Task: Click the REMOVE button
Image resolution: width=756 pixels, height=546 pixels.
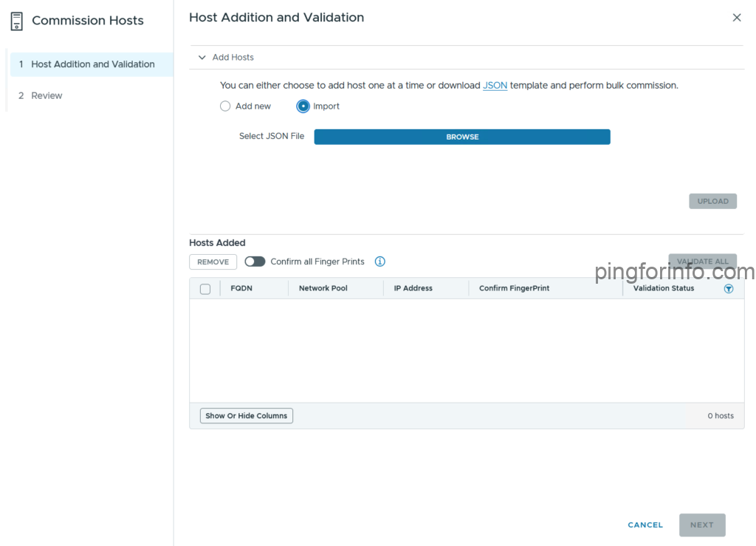Action: point(213,262)
